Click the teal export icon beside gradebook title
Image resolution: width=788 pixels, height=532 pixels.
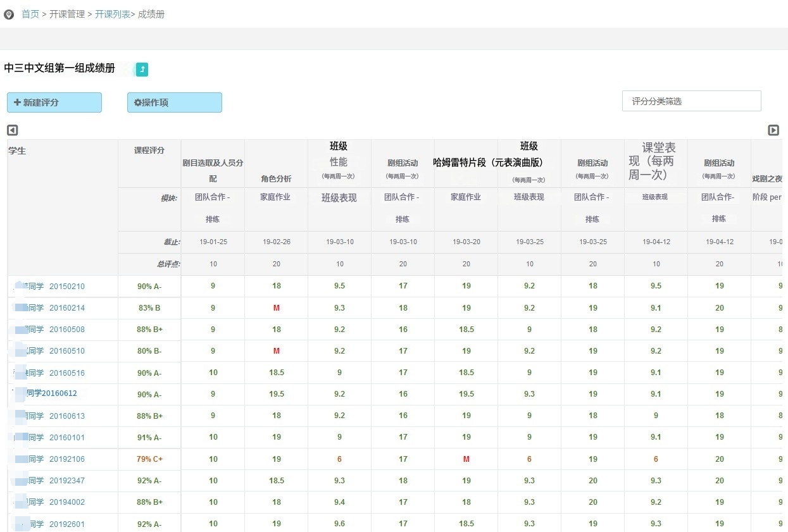[x=142, y=70]
